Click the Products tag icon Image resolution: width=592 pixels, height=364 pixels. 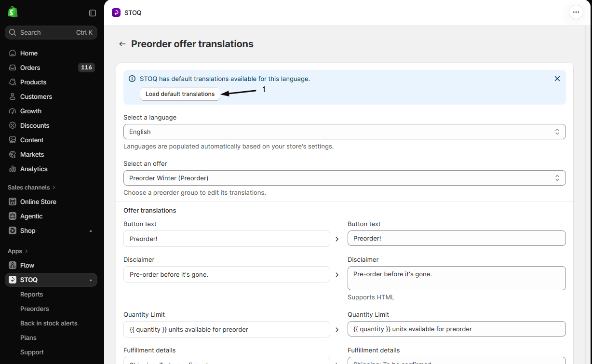(13, 82)
